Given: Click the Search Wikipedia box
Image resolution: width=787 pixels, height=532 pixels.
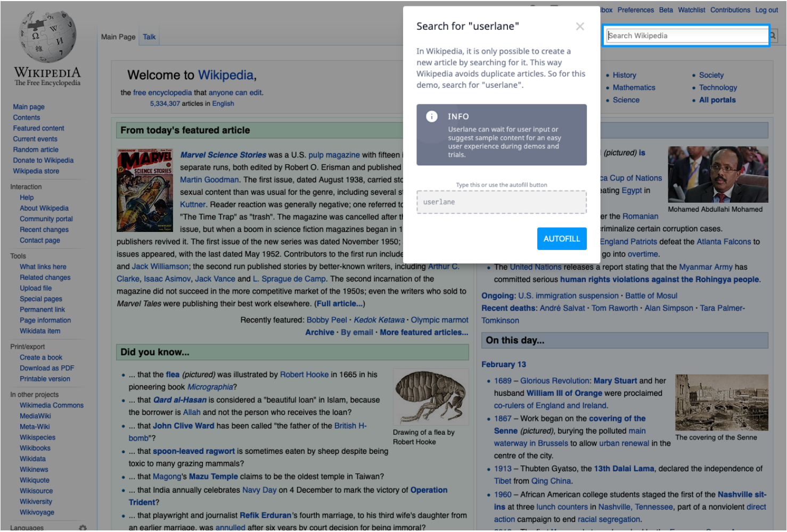Looking at the screenshot, I should pos(687,36).
